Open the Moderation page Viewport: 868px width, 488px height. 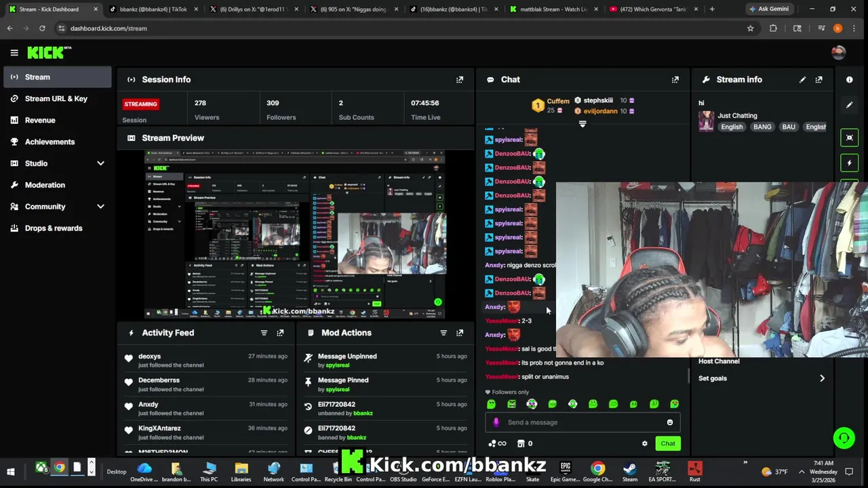pyautogui.click(x=57, y=185)
